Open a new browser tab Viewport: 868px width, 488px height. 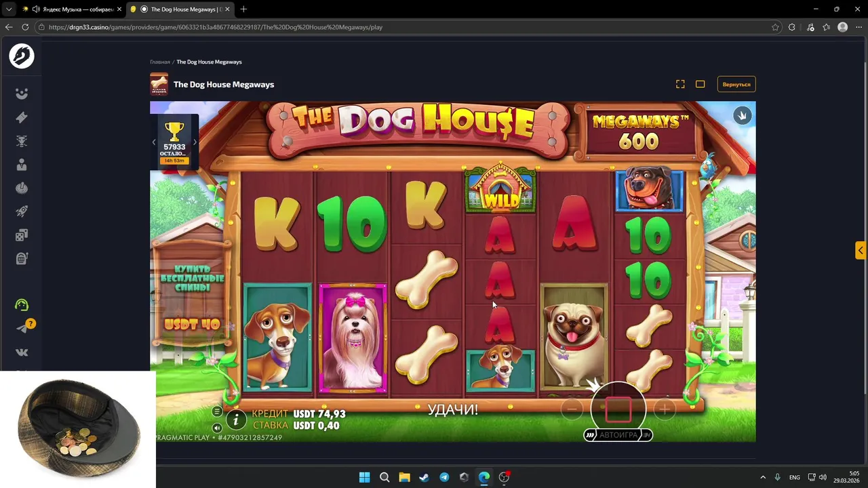tap(243, 9)
